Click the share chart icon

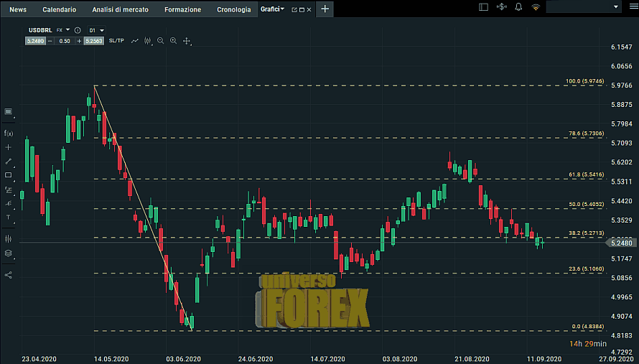click(9, 274)
